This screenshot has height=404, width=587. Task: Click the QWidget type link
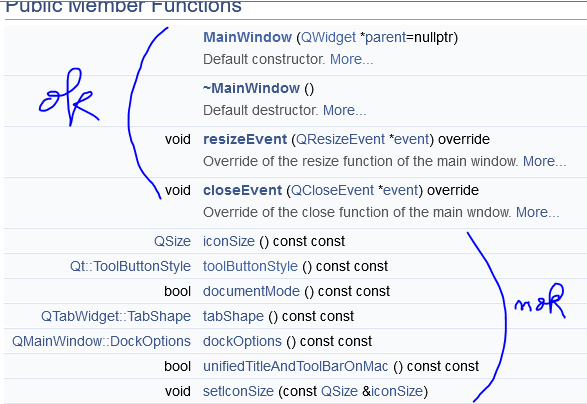point(328,37)
